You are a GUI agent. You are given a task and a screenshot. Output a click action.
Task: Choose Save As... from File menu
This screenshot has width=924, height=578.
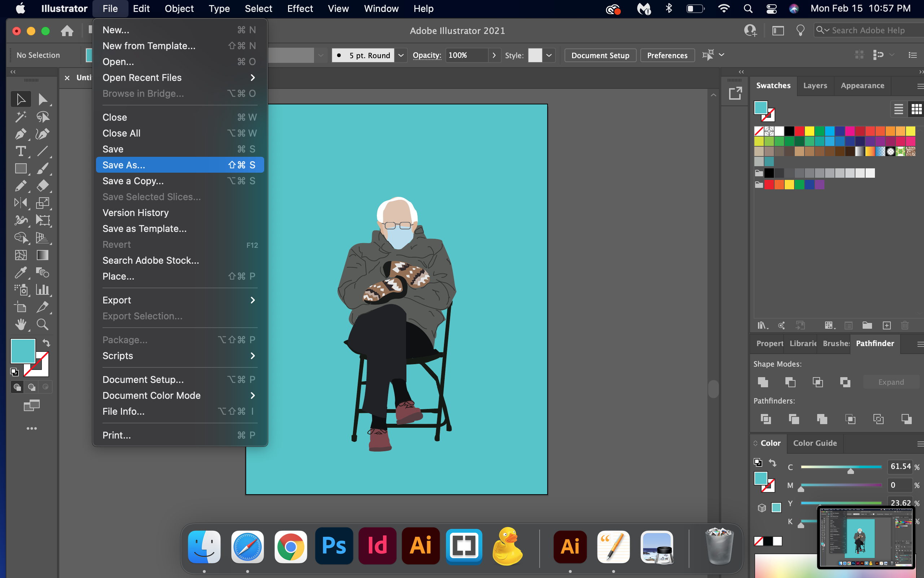pyautogui.click(x=179, y=165)
